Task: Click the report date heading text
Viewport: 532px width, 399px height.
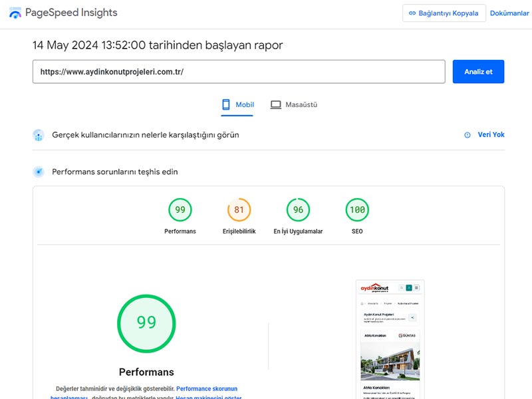Action: pyautogui.click(x=158, y=45)
